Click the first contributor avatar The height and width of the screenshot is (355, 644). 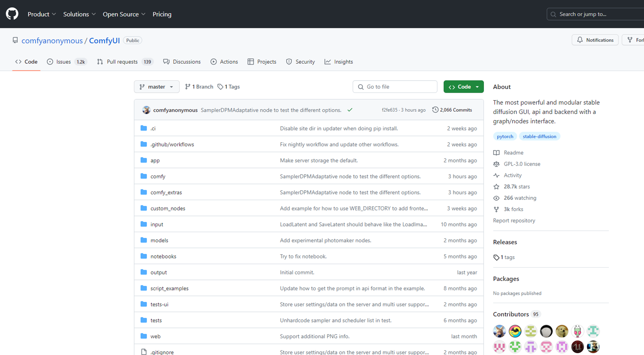click(499, 331)
